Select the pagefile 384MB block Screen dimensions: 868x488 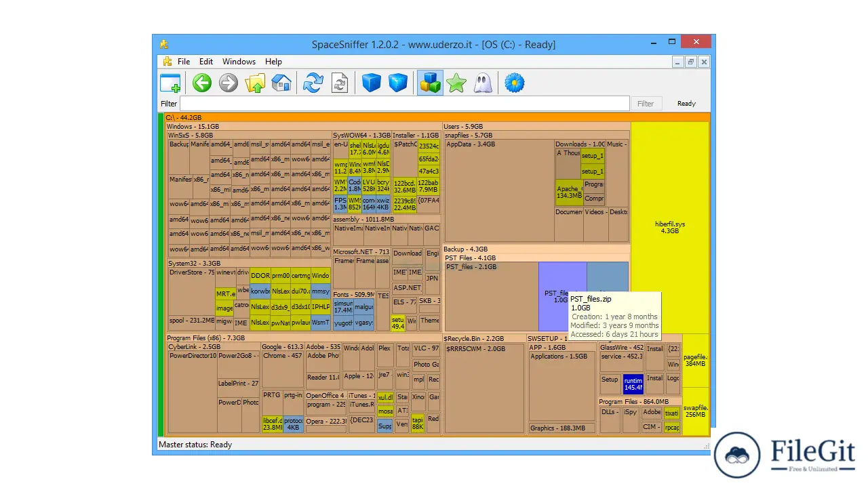click(x=696, y=360)
